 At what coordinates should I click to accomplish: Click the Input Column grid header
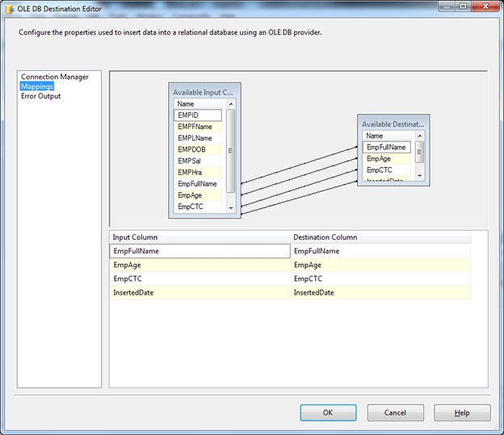coord(199,237)
